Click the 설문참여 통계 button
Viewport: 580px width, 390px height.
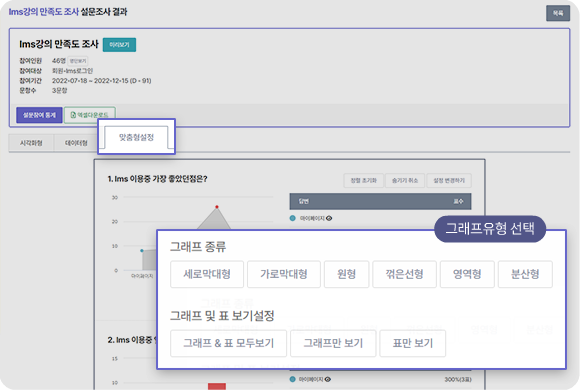(39, 115)
